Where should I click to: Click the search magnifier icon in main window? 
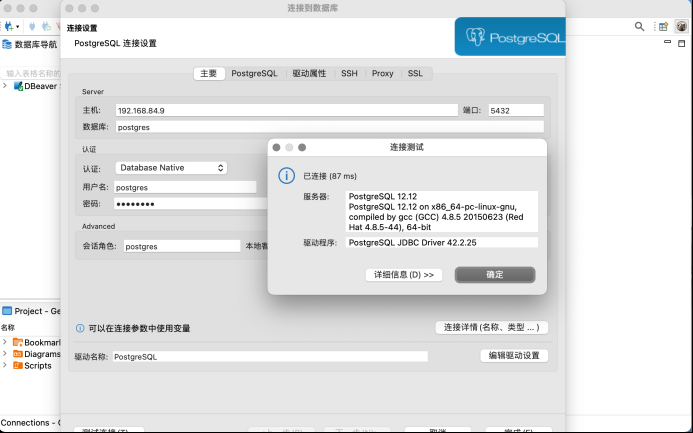point(639,27)
